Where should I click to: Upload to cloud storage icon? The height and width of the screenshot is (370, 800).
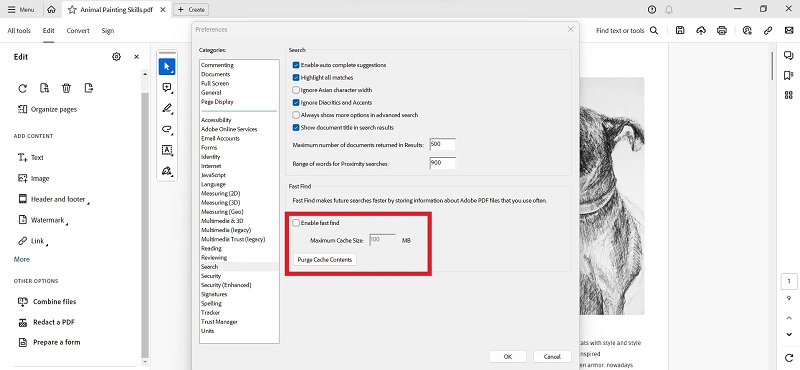coord(701,31)
